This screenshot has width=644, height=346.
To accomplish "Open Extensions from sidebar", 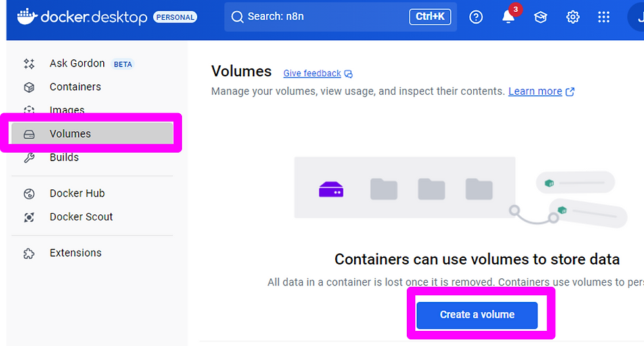I will click(x=76, y=253).
